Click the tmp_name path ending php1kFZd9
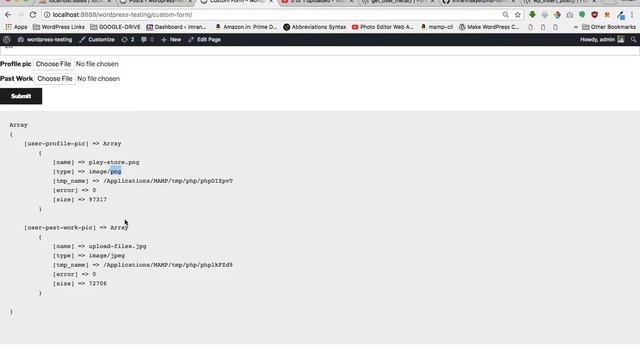 coord(168,265)
